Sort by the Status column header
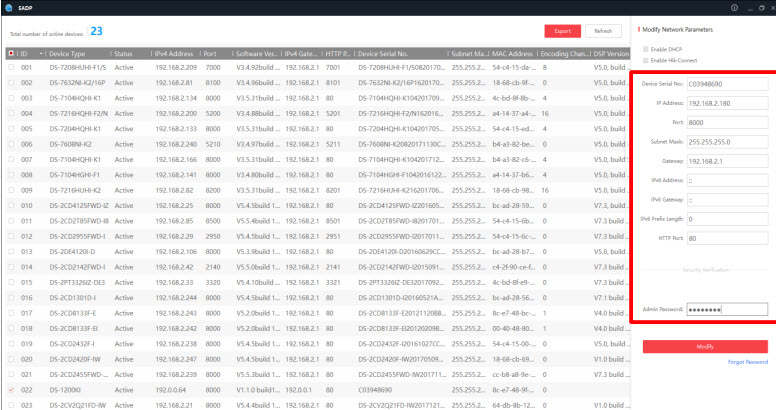Image resolution: width=776 pixels, height=410 pixels. [x=124, y=53]
